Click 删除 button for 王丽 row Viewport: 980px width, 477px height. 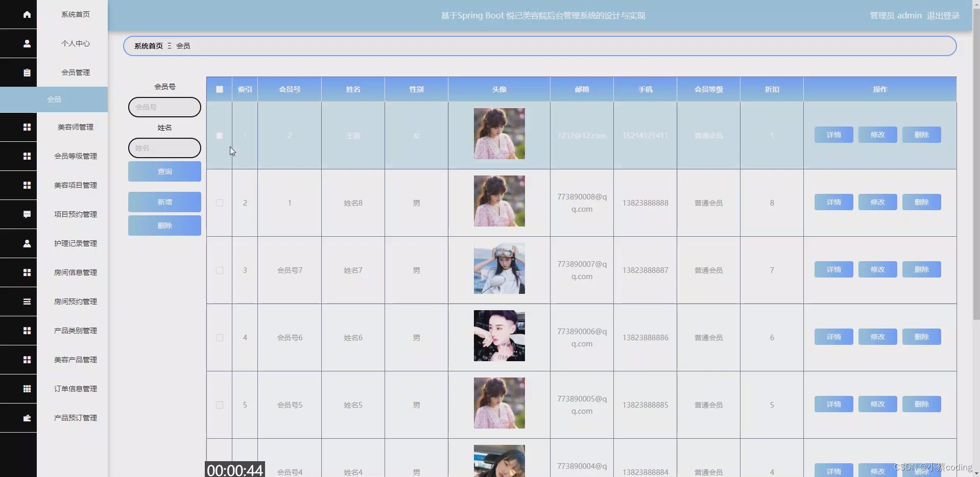coord(922,135)
